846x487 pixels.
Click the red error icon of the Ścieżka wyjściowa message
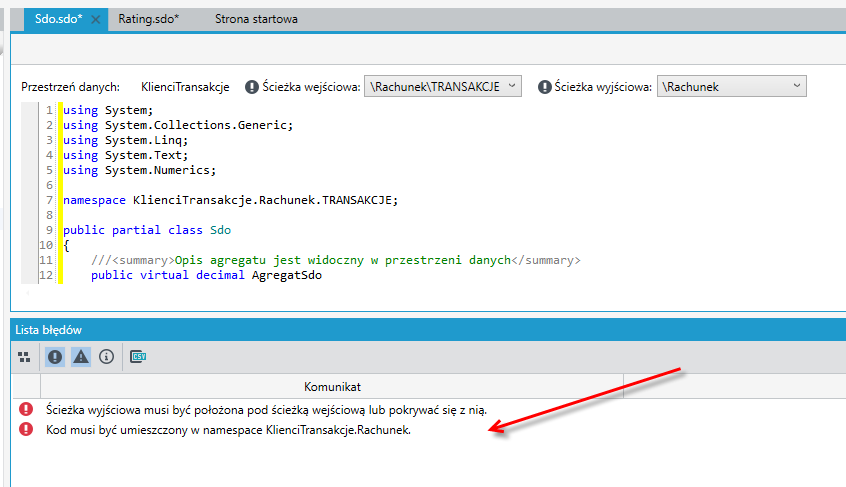[26, 409]
